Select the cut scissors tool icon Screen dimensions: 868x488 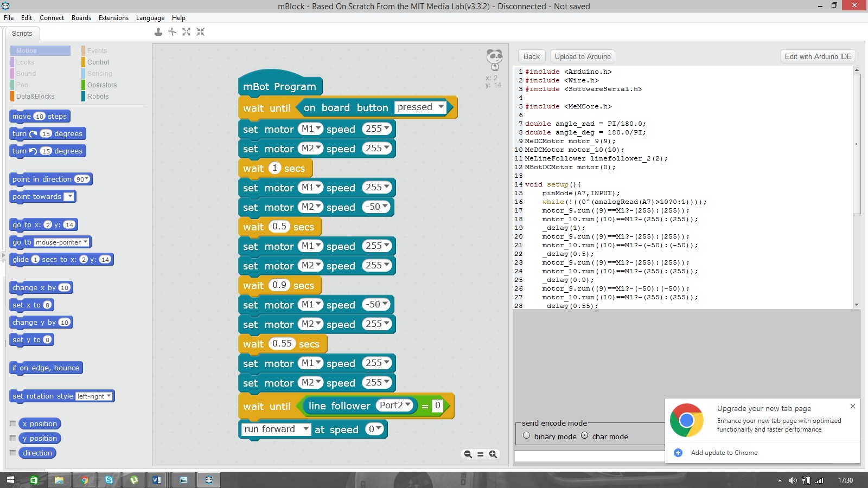(172, 32)
